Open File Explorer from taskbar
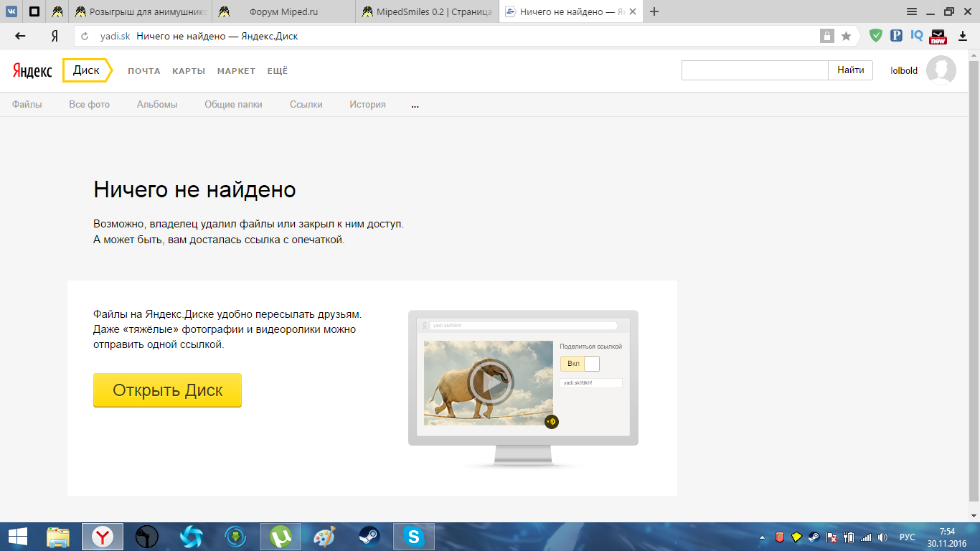The image size is (980, 551). (x=58, y=537)
